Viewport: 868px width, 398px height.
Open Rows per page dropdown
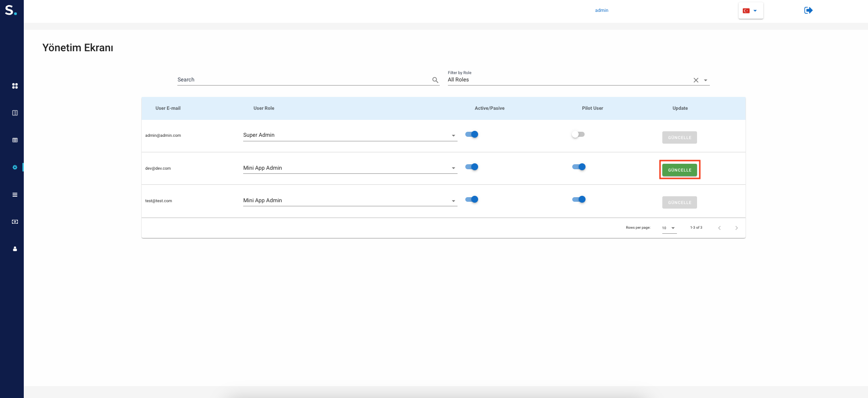[669, 228]
